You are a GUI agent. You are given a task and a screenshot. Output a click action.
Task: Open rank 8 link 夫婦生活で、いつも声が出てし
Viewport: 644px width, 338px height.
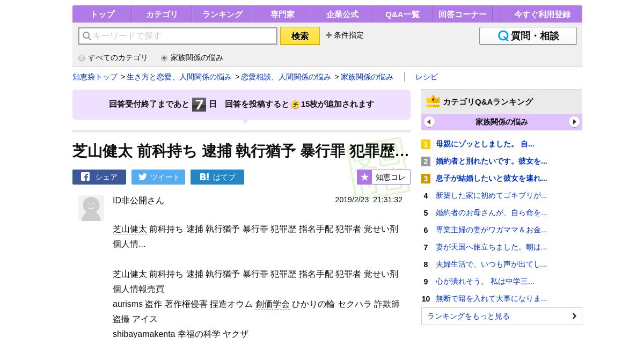[x=492, y=264]
